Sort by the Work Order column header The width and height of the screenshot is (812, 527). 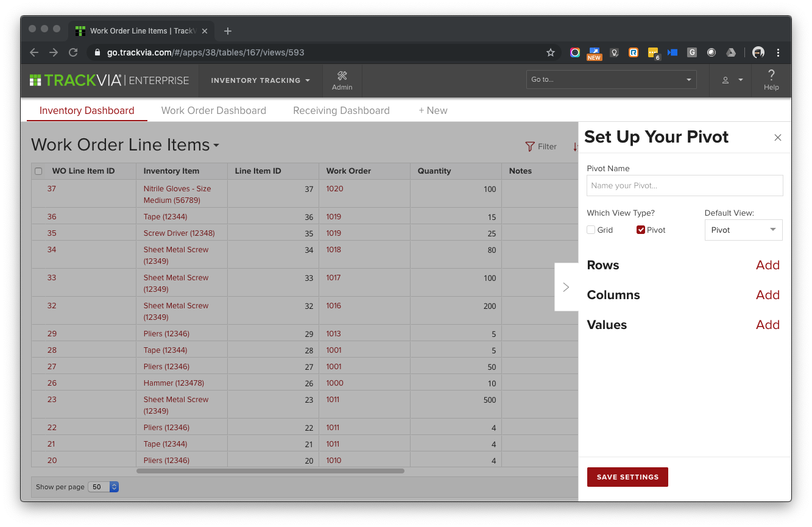point(348,171)
